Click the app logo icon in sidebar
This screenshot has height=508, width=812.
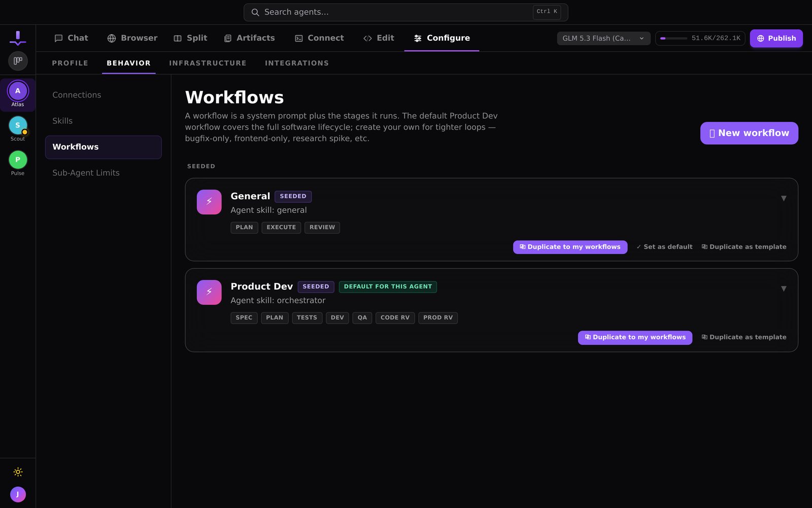18,38
